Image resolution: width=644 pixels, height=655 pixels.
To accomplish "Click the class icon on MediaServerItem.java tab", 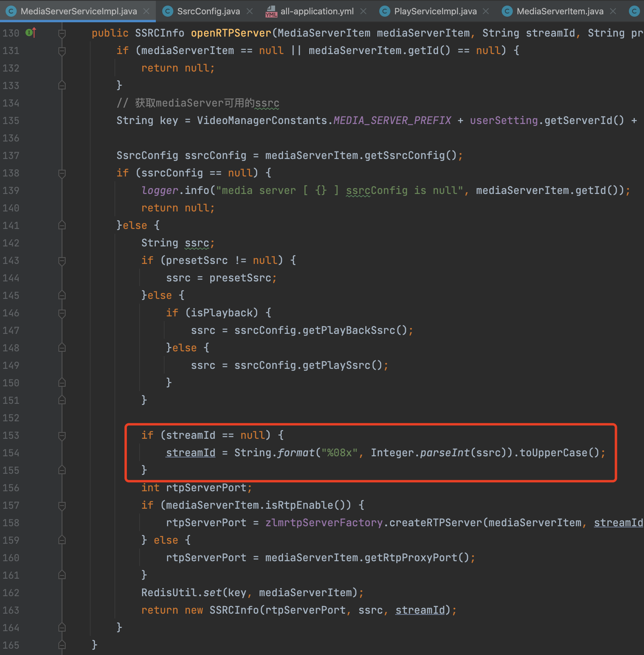I will click(x=507, y=11).
